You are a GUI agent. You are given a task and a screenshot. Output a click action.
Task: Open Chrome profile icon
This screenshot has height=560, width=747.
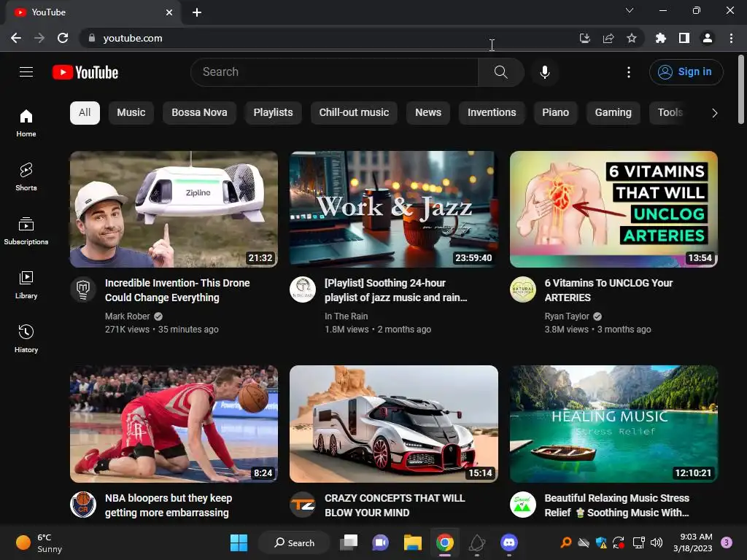coord(707,38)
